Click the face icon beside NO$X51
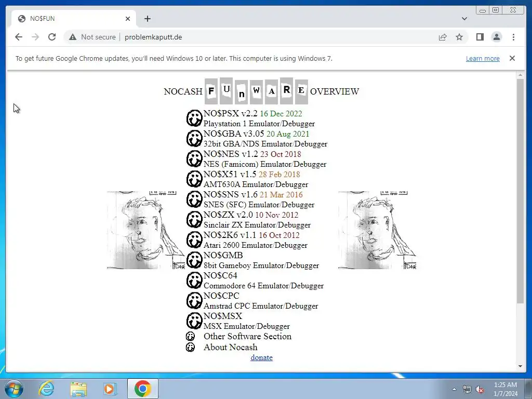The image size is (532, 399). coord(194,179)
